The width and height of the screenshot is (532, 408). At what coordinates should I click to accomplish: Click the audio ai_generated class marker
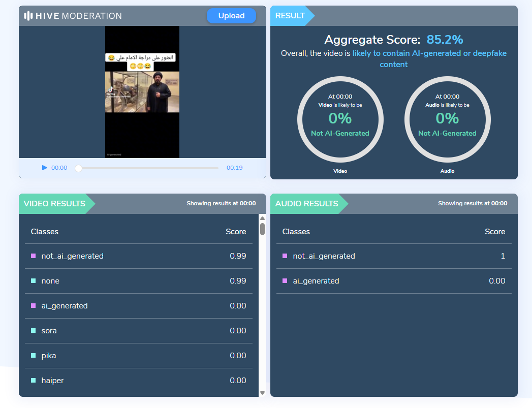[285, 281]
